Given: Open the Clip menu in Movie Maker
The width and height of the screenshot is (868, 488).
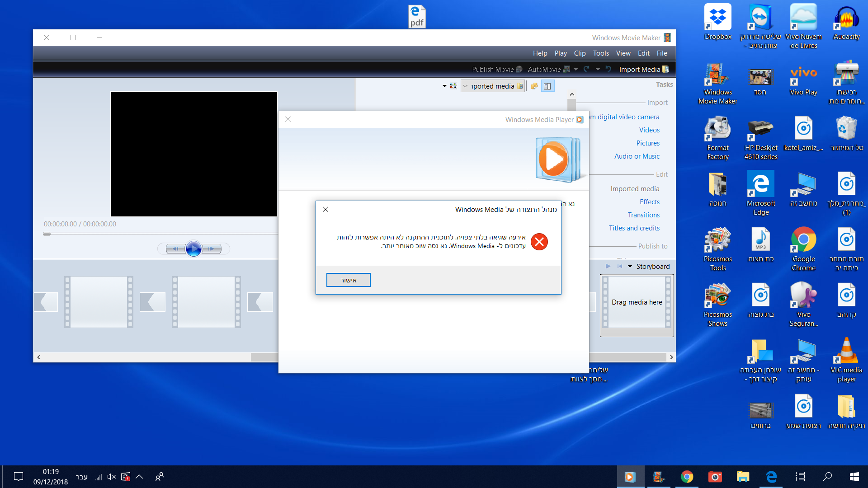Looking at the screenshot, I should 580,53.
